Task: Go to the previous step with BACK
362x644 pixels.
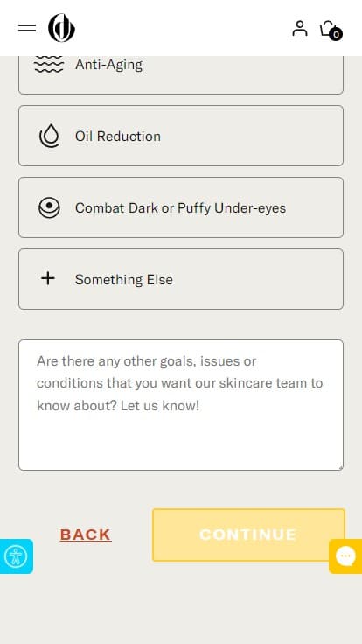Action: click(x=86, y=535)
